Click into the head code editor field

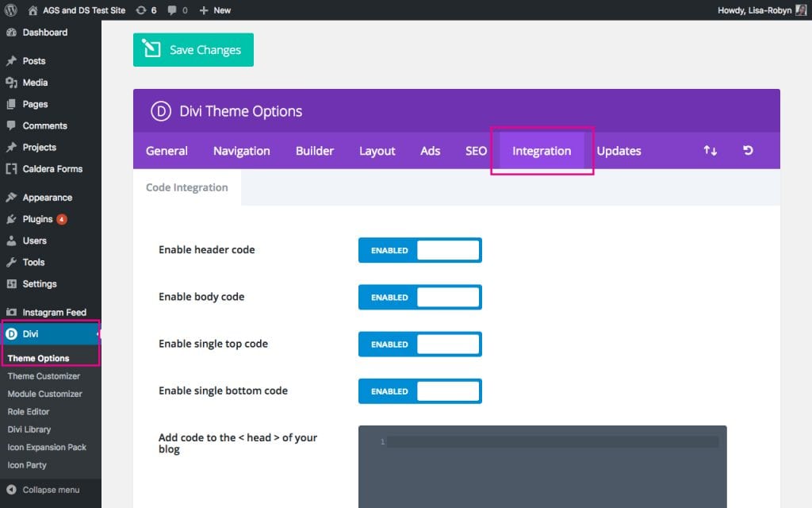pos(542,467)
